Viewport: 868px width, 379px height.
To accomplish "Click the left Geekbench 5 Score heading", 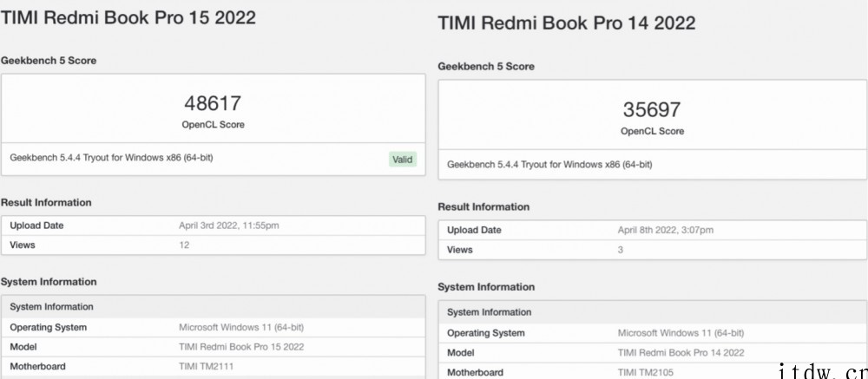I will click(x=49, y=61).
